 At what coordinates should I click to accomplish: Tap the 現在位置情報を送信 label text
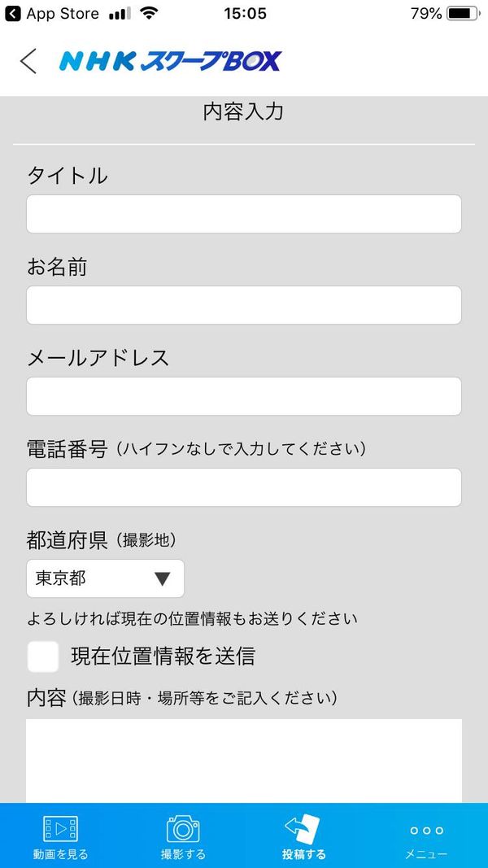[x=163, y=656]
